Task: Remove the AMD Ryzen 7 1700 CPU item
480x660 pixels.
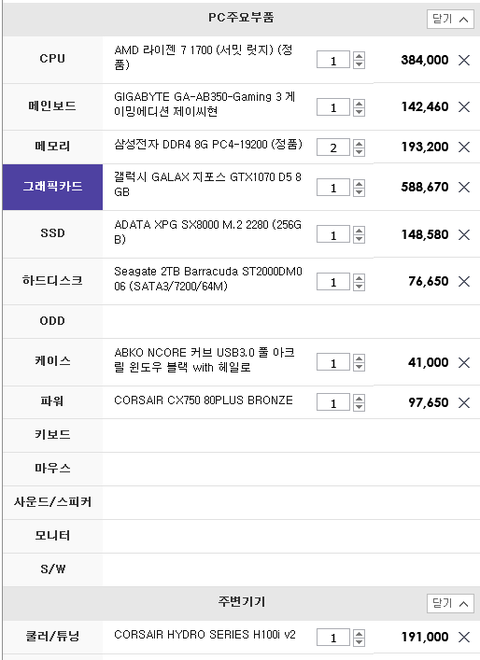Action: click(464, 60)
